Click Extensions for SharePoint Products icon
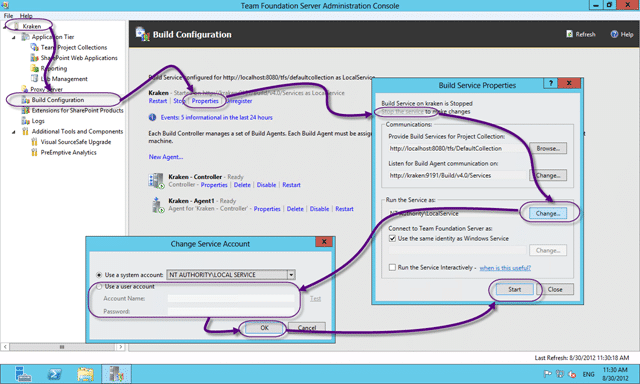 (25, 111)
